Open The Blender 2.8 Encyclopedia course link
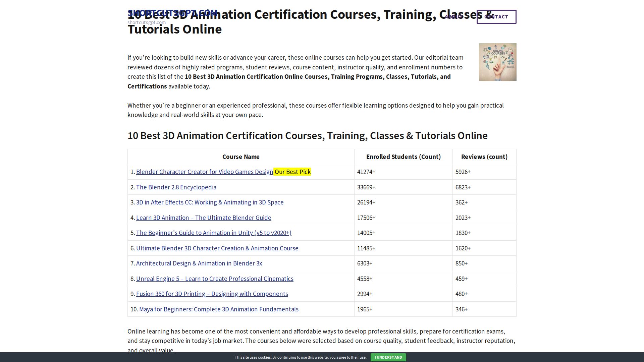The image size is (644, 362). pyautogui.click(x=176, y=187)
